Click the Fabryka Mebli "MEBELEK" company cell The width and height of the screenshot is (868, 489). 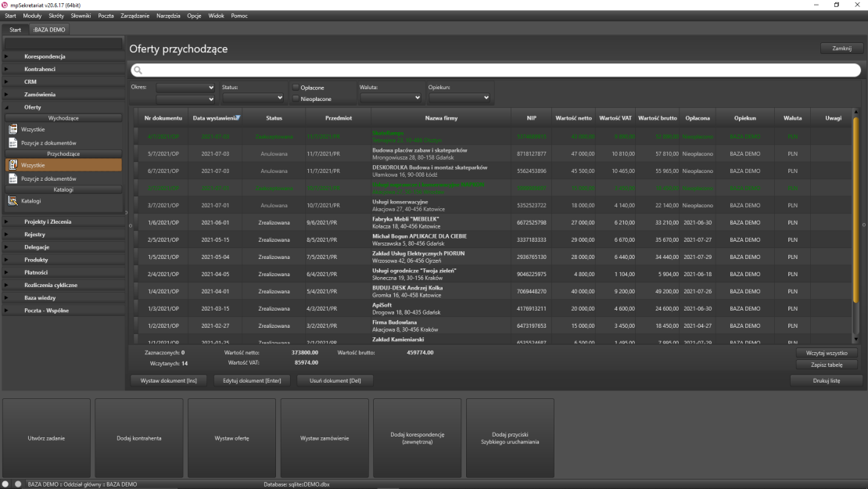(440, 223)
